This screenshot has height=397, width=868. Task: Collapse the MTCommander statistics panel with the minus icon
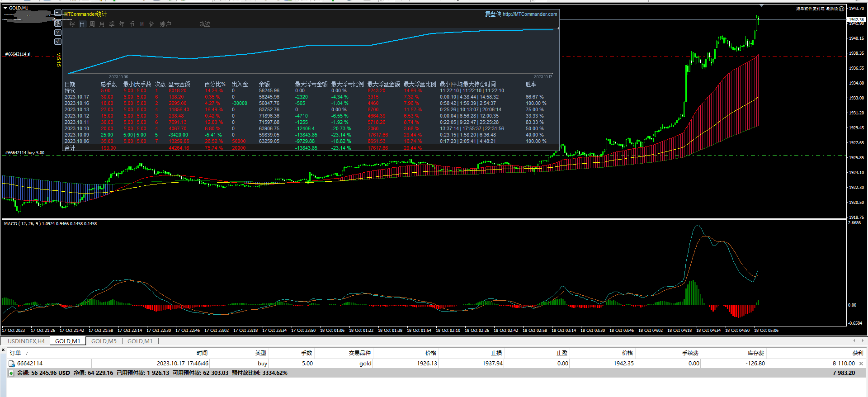pyautogui.click(x=58, y=13)
